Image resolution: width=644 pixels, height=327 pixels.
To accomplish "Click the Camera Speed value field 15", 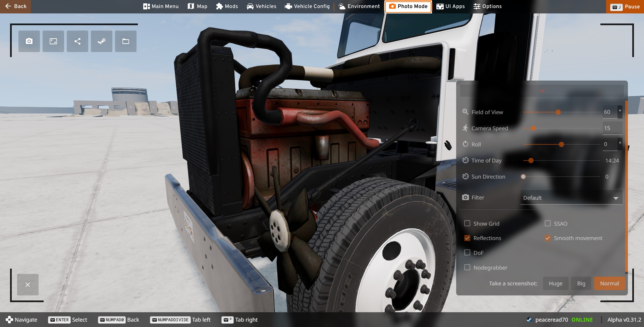I will pyautogui.click(x=612, y=128).
